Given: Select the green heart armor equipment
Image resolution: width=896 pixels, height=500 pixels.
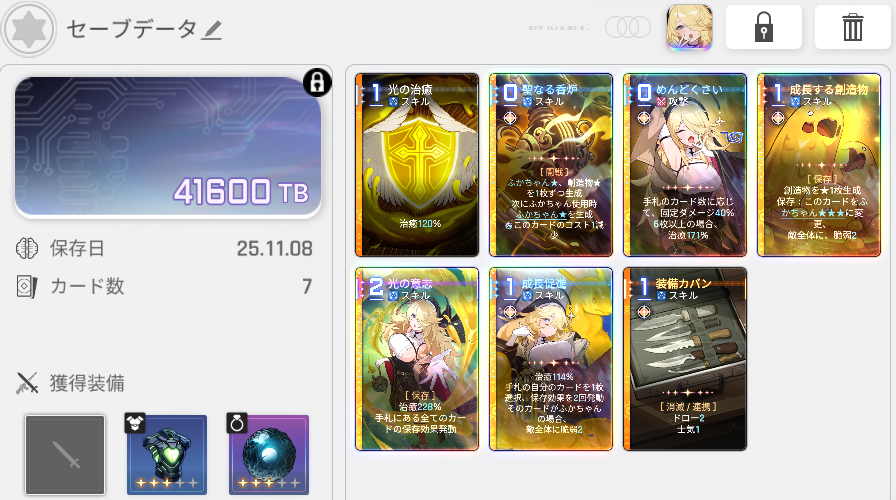Looking at the screenshot, I should click(x=166, y=455).
